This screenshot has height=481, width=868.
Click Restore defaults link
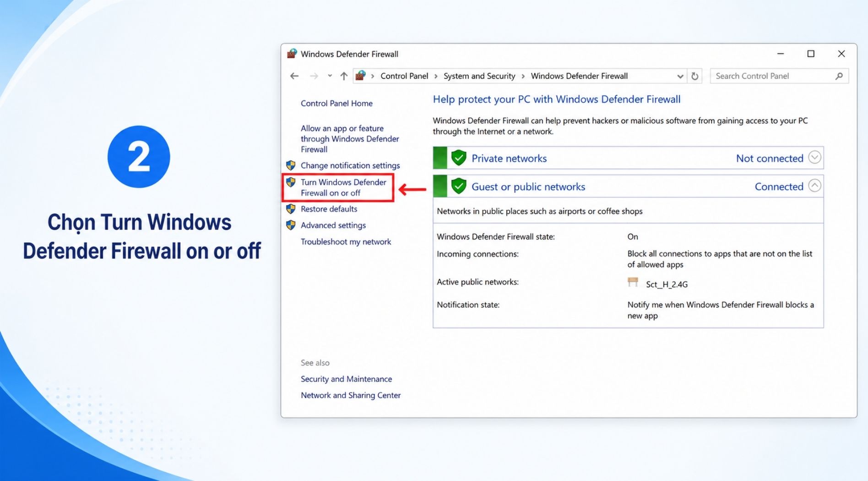pos(329,209)
